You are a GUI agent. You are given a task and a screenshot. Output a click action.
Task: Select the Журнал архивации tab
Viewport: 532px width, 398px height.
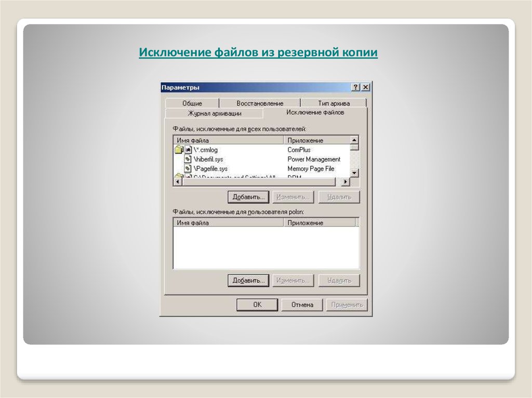(x=214, y=113)
